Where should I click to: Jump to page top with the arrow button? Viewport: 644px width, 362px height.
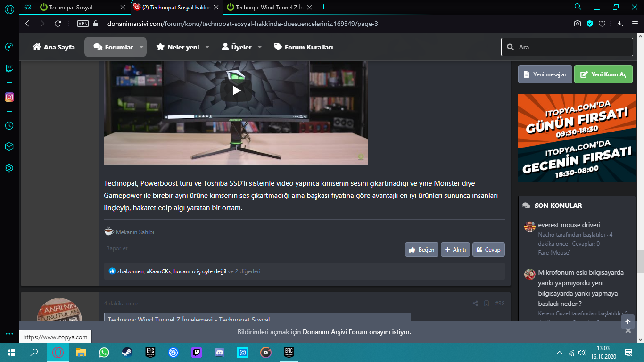(x=627, y=322)
